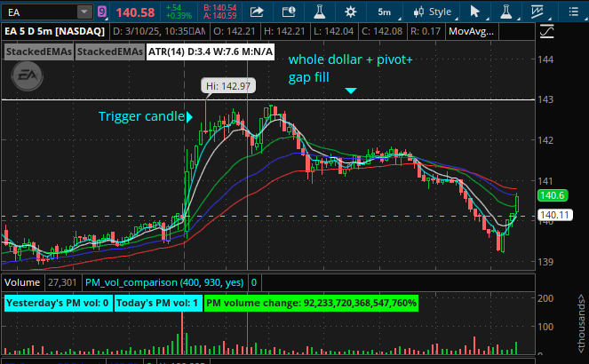The image size is (589, 364).
Task: Click the C: 142.08 close value
Action: coord(382,31)
